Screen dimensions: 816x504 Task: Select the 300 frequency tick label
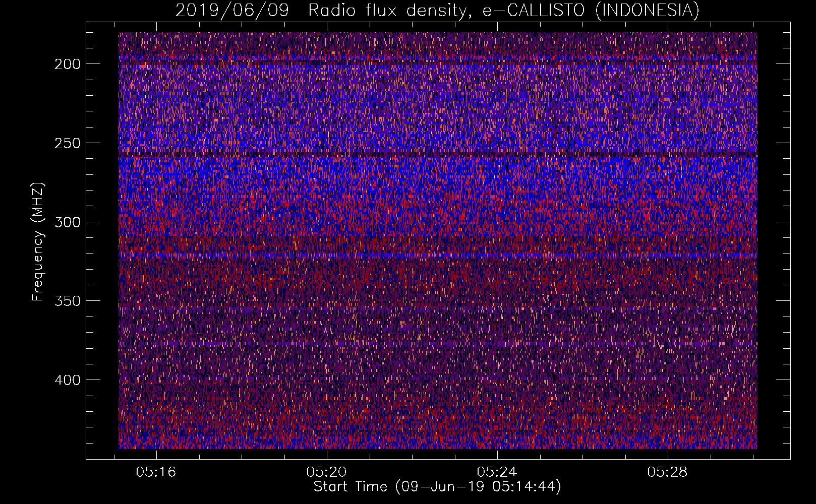point(67,222)
